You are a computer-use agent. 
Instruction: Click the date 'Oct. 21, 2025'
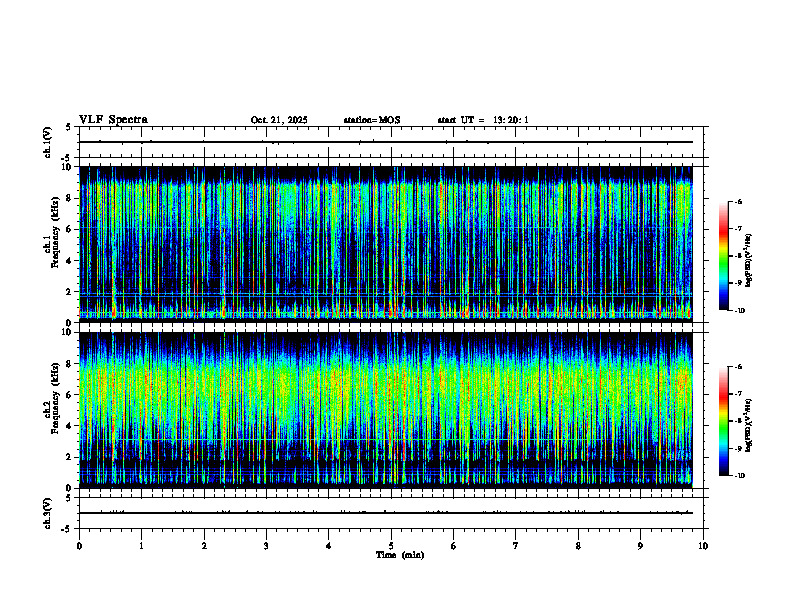[279, 120]
